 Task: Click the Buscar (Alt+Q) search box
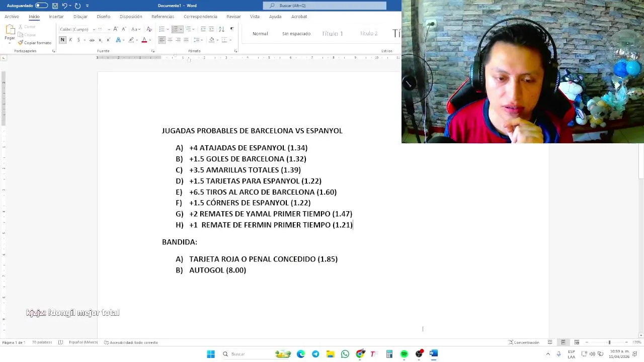[325, 6]
